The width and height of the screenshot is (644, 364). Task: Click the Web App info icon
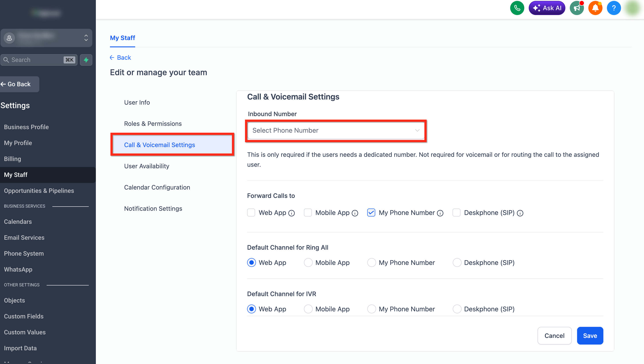(292, 213)
